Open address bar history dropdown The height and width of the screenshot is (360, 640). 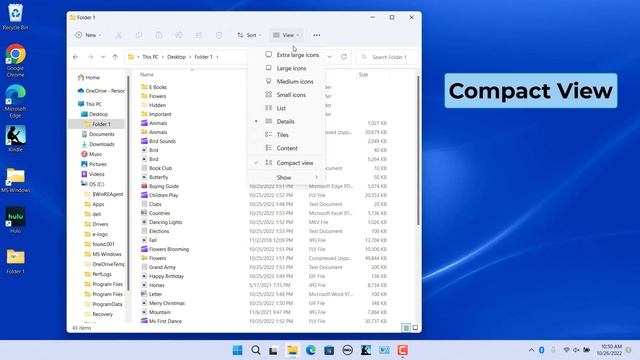[x=330, y=57]
